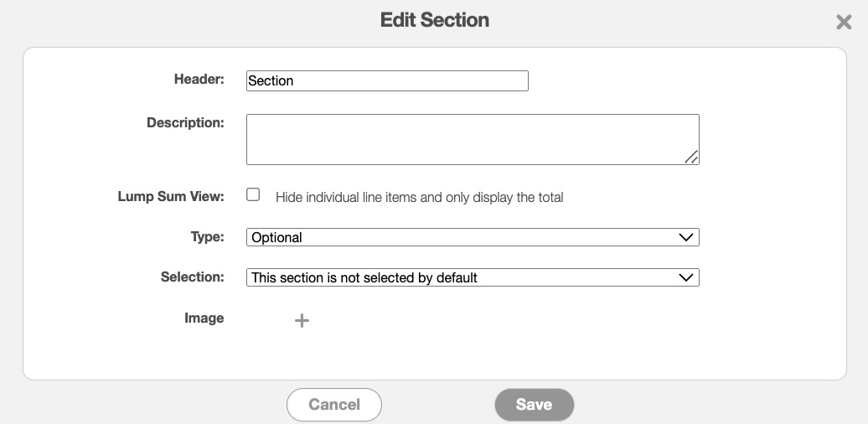Click the 'Header:' field label
The width and height of the screenshot is (868, 424).
(x=199, y=80)
